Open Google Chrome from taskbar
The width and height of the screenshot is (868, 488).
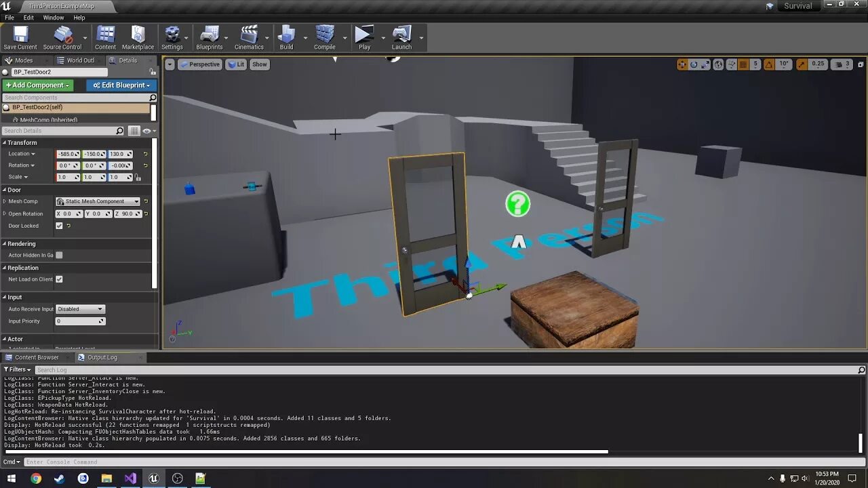pyautogui.click(x=35, y=479)
